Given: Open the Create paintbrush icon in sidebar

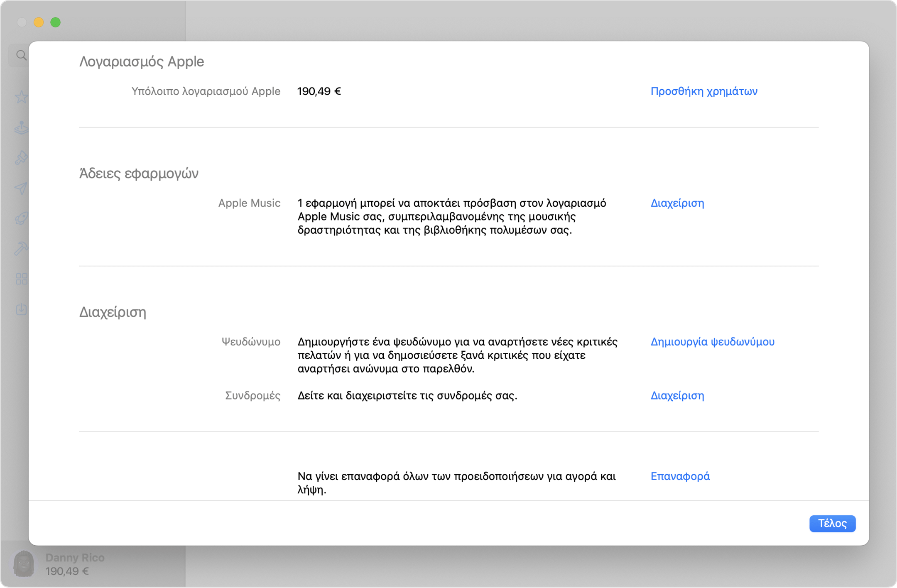Looking at the screenshot, I should point(21,158).
